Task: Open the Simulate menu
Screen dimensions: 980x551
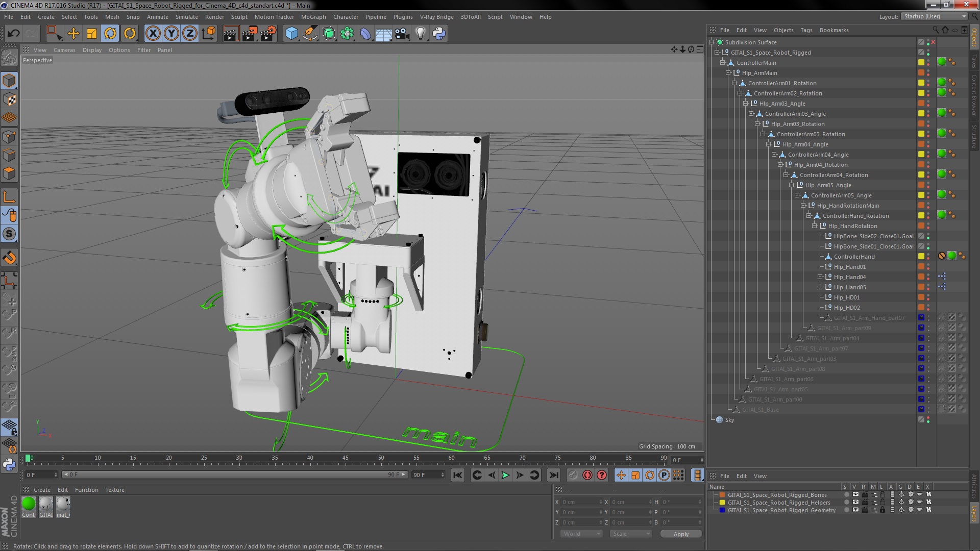Action: point(186,17)
